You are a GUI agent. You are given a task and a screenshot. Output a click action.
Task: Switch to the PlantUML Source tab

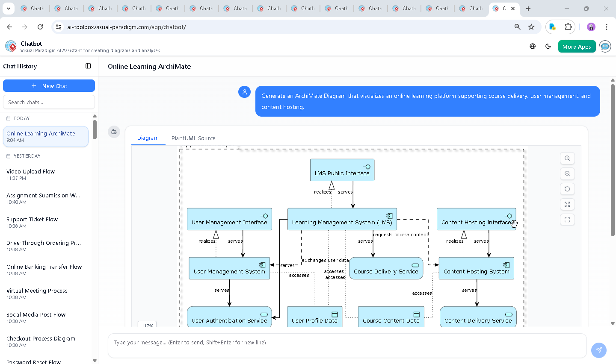pyautogui.click(x=193, y=138)
